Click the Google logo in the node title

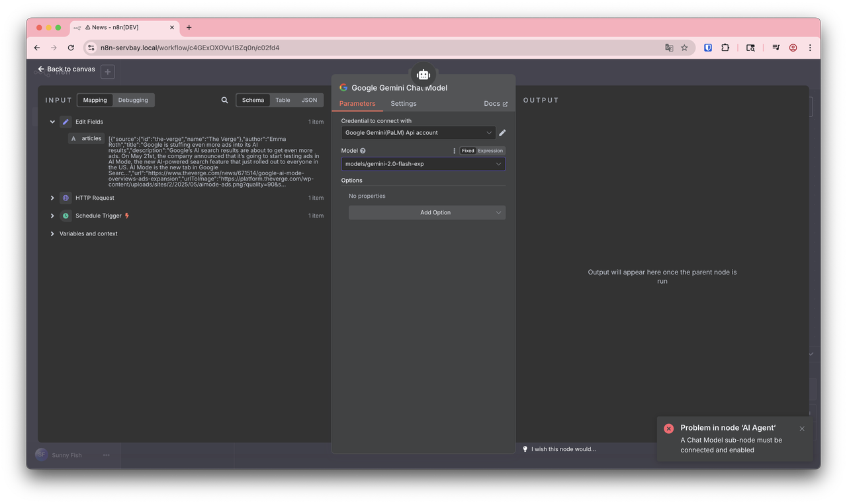(343, 87)
